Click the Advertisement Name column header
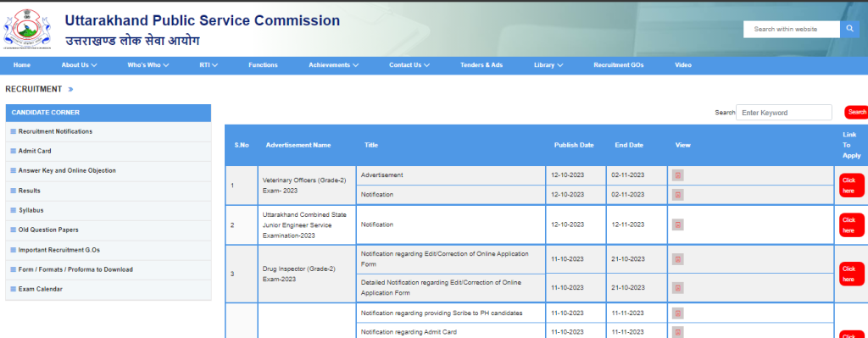Screen dimensions: 868x338 (298, 145)
